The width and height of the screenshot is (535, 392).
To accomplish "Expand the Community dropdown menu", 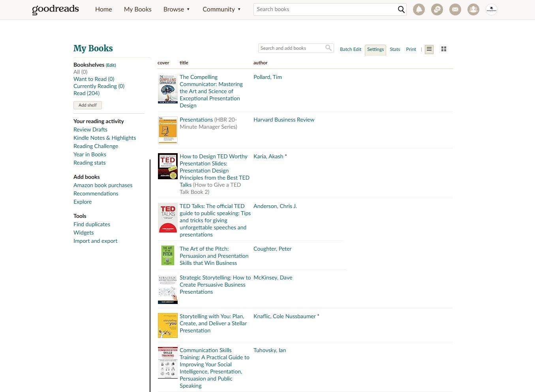I will click(x=221, y=9).
